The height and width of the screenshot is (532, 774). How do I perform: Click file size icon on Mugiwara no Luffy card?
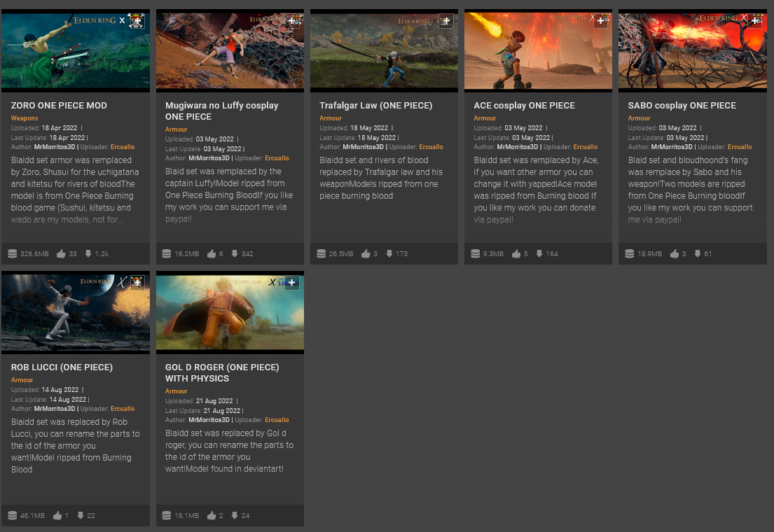coord(166,253)
